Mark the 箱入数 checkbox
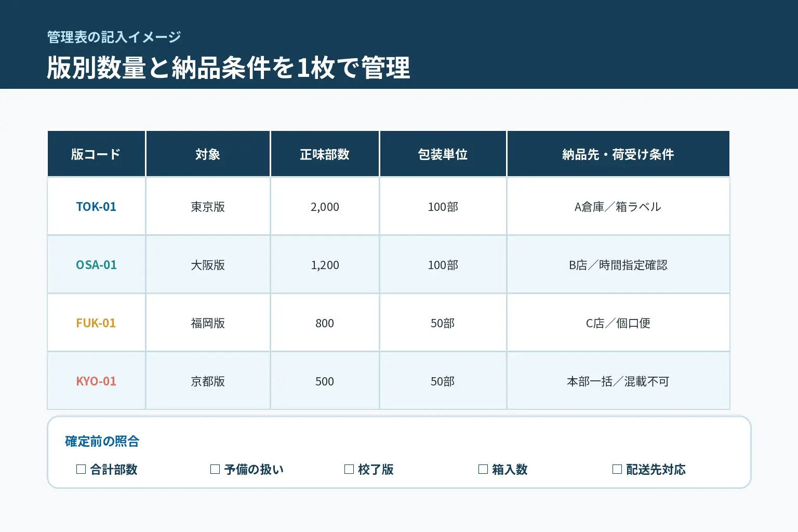This screenshot has width=798, height=532. click(x=483, y=469)
